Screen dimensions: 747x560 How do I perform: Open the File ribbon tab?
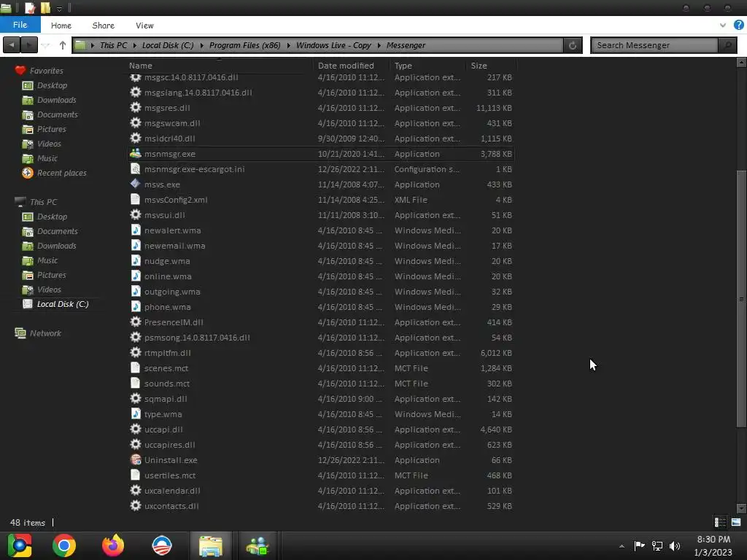tap(20, 25)
